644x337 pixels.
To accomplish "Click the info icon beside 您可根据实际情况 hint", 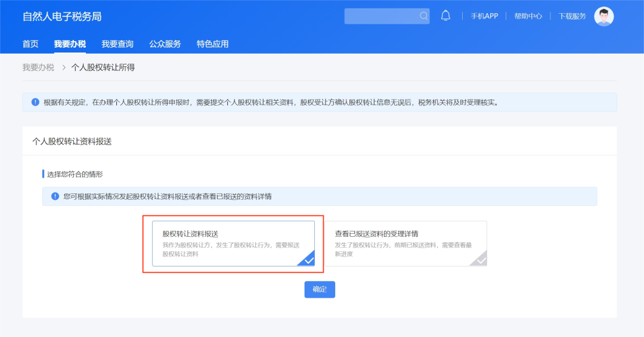I will pos(55,196).
